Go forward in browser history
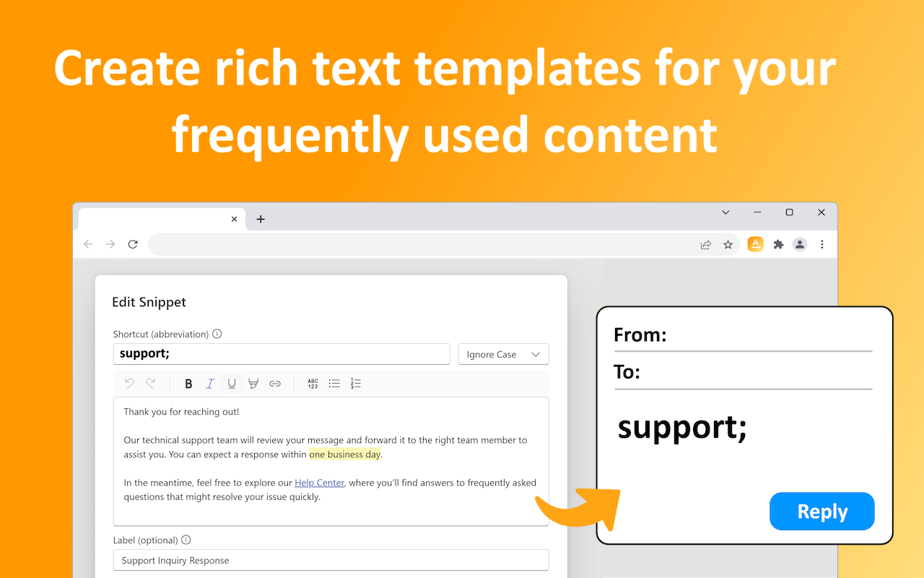924x578 pixels. click(x=110, y=244)
